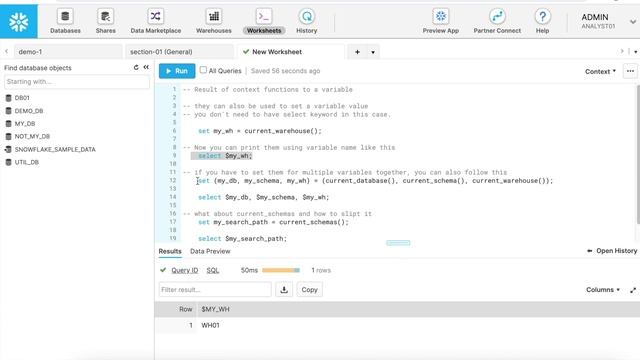The height and width of the screenshot is (360, 640).
Task: Open the Help menu
Action: (542, 21)
